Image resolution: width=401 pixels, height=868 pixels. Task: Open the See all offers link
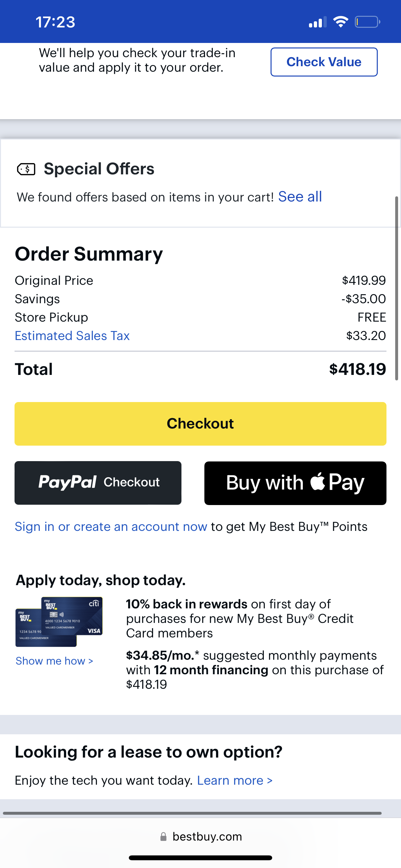point(300,197)
